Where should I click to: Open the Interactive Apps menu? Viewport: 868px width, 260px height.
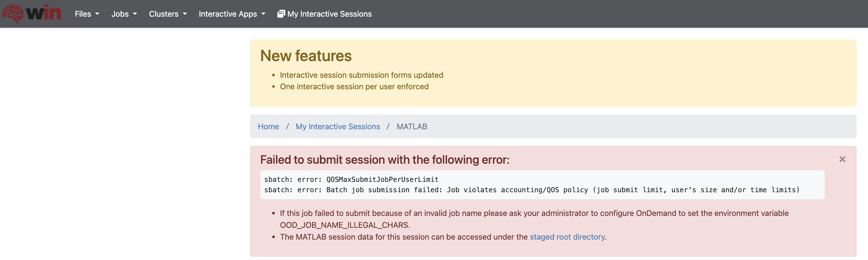[228, 14]
